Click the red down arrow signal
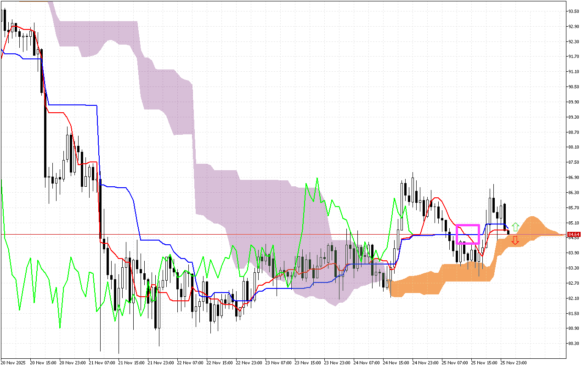Image resolution: width=588 pixels, height=368 pixels. (515, 240)
